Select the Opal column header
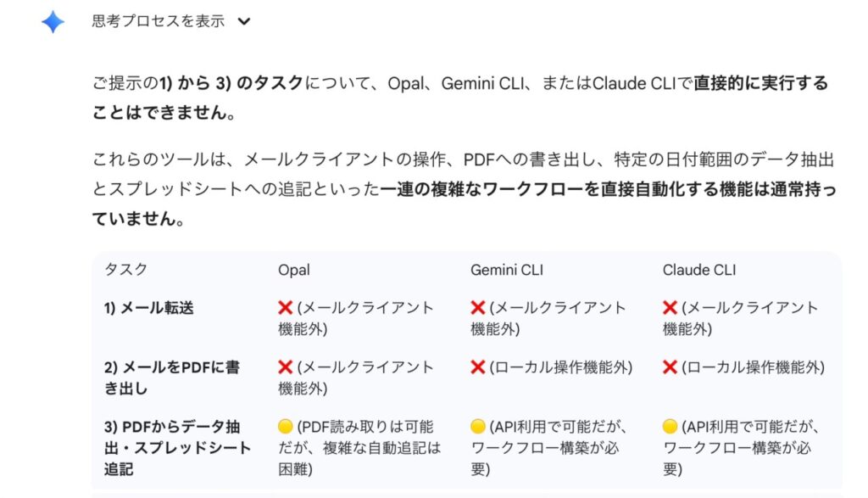 coord(294,270)
